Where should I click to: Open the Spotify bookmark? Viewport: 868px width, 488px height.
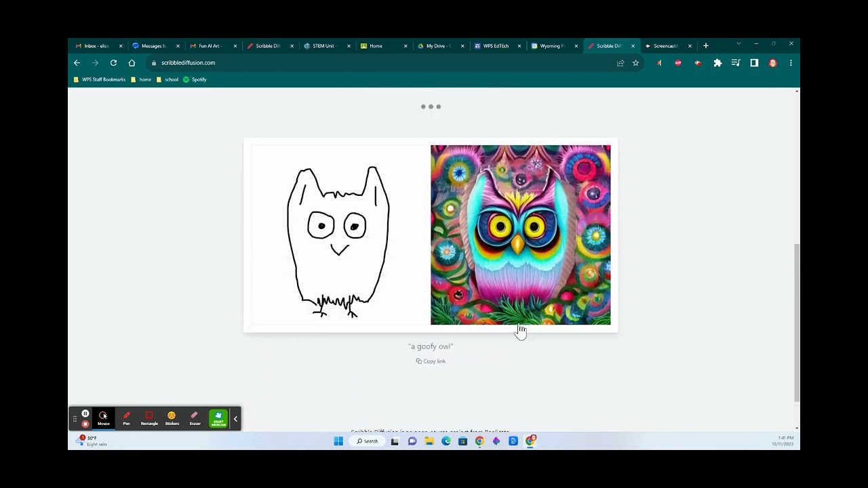pos(195,79)
